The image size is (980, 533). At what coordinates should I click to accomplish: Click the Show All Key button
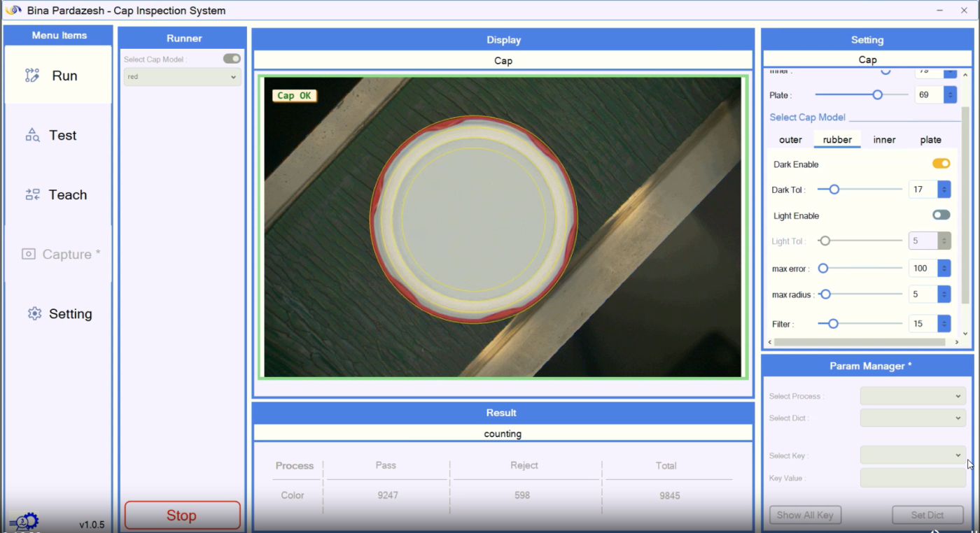click(x=805, y=515)
